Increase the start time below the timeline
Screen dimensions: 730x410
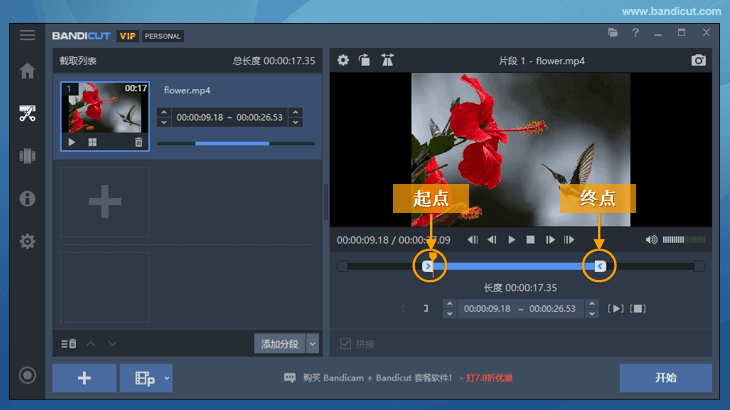pyautogui.click(x=450, y=304)
